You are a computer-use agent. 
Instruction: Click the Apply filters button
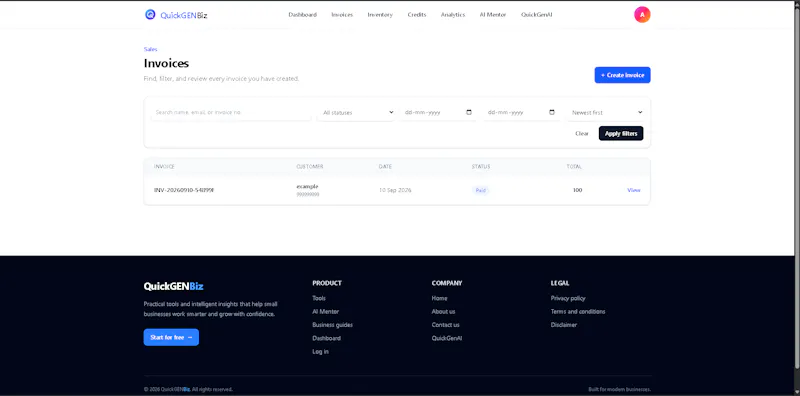coord(621,134)
